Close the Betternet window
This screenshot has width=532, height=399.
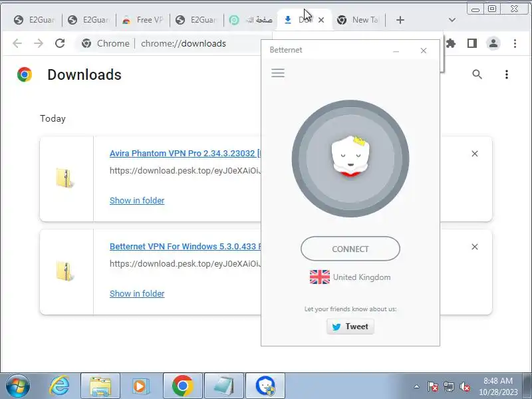click(x=424, y=51)
